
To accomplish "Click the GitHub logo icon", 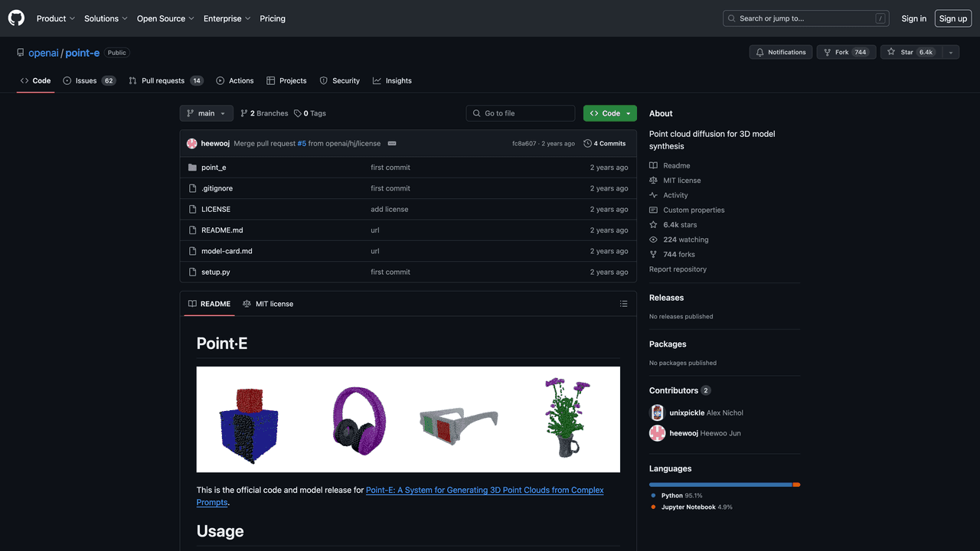I will coord(16,18).
